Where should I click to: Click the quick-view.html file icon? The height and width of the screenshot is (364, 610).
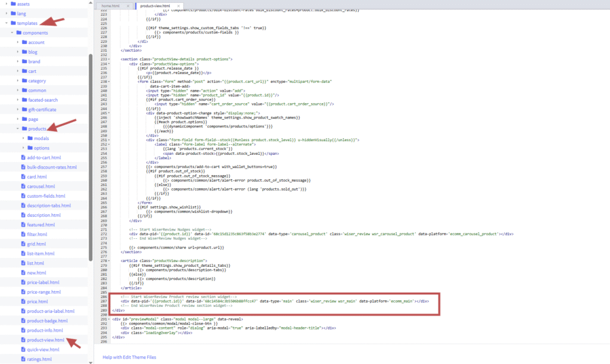tap(23, 350)
